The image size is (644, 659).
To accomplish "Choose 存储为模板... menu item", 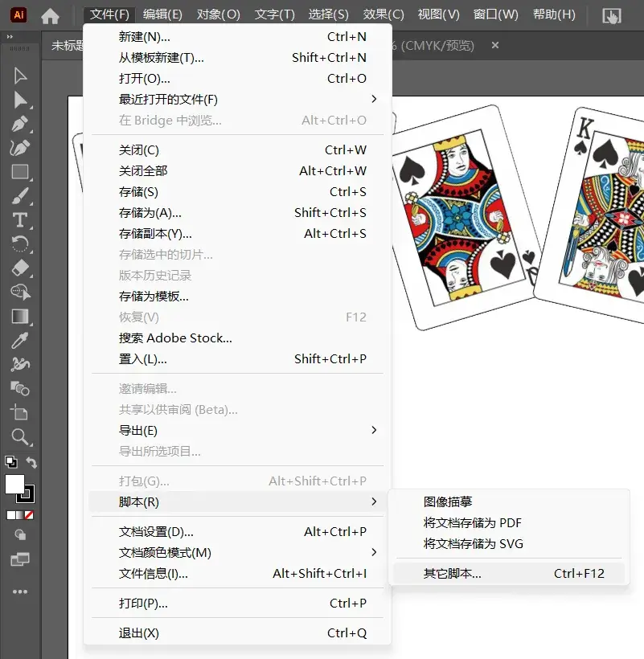I will pyautogui.click(x=237, y=297).
